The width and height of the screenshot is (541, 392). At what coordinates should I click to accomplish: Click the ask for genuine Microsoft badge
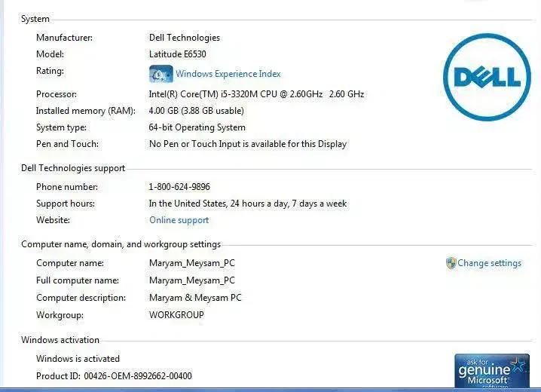492,371
